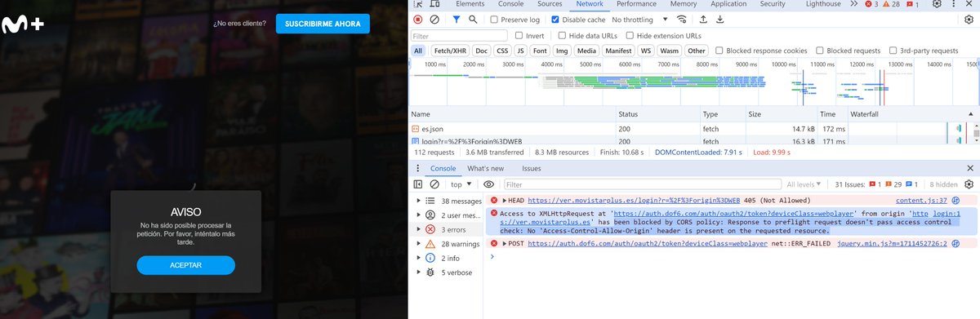980x319 pixels.
Task: Open the What's new drawer tab
Action: [485, 168]
